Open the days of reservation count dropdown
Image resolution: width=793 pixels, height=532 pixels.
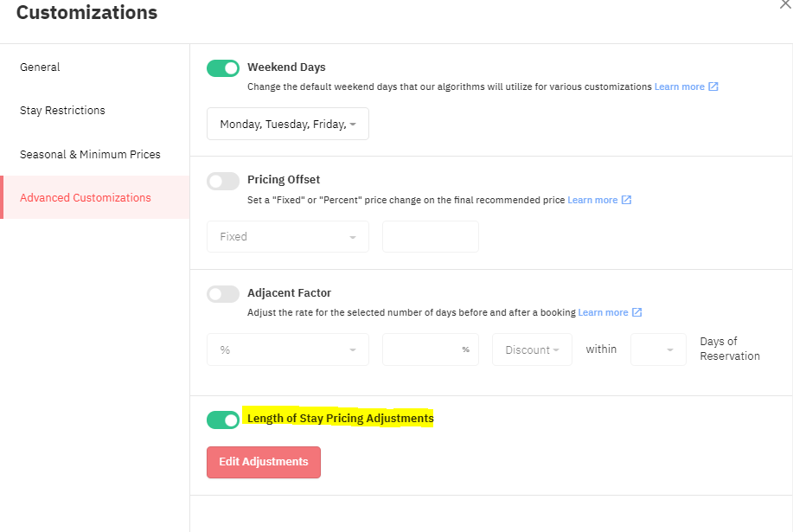point(658,349)
